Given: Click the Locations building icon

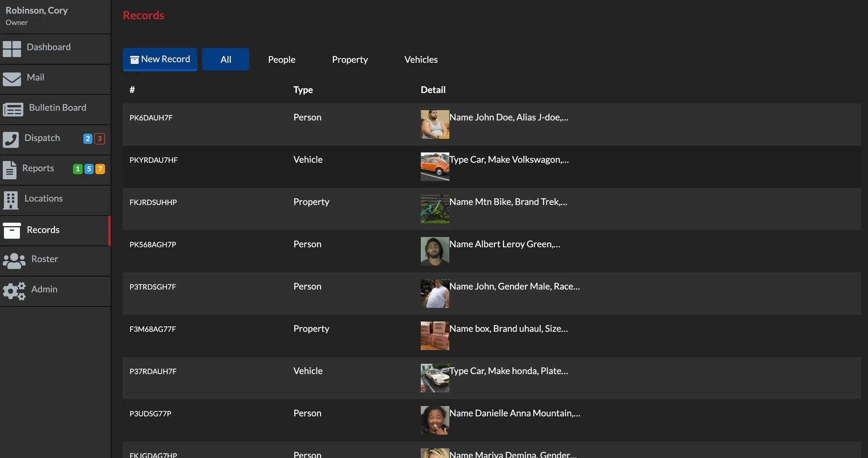Looking at the screenshot, I should tap(10, 200).
